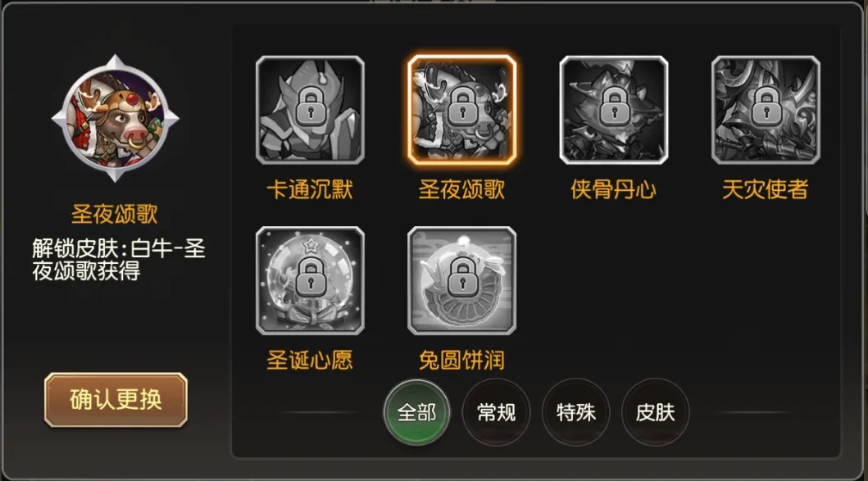Click the 兔圆饼润 label text
Viewport: 868px width, 481px height.
[x=461, y=361]
